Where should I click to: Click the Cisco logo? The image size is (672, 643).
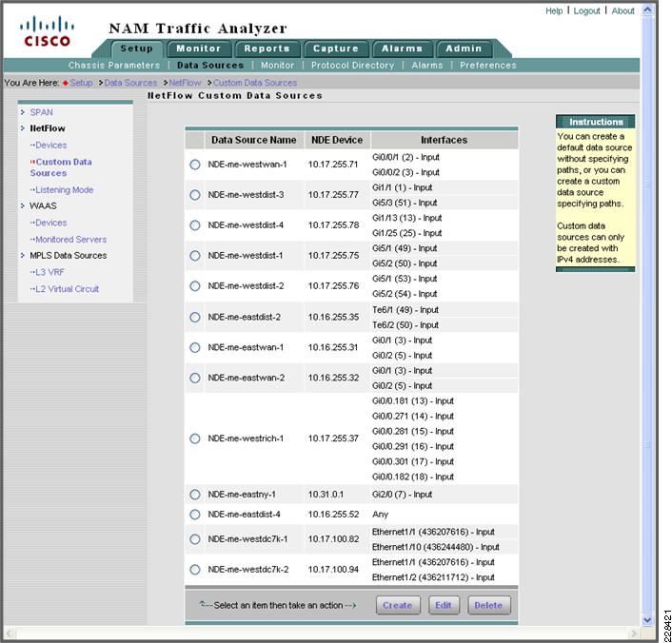[x=47, y=31]
